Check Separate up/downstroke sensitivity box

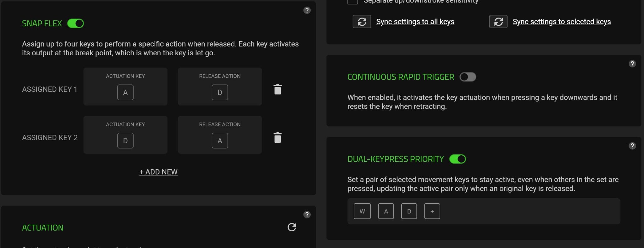tap(353, 1)
